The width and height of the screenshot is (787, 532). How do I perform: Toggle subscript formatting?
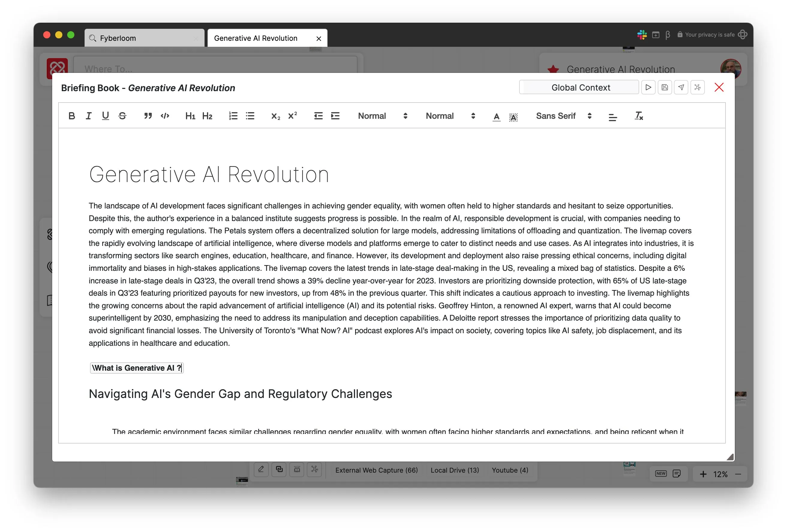[276, 116]
